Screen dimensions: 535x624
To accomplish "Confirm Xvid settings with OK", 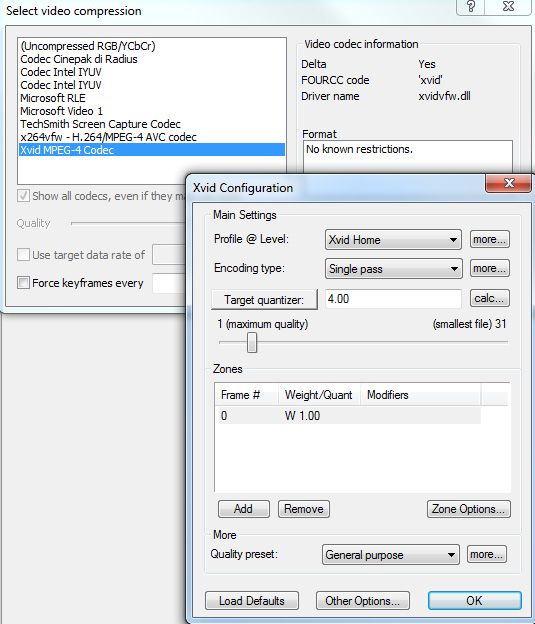I will coord(474,601).
